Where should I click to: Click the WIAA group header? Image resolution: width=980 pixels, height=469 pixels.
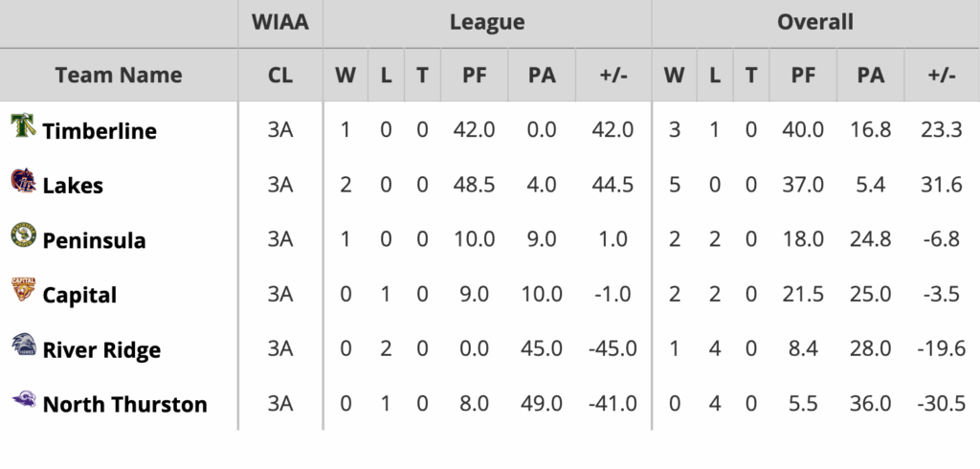[280, 22]
